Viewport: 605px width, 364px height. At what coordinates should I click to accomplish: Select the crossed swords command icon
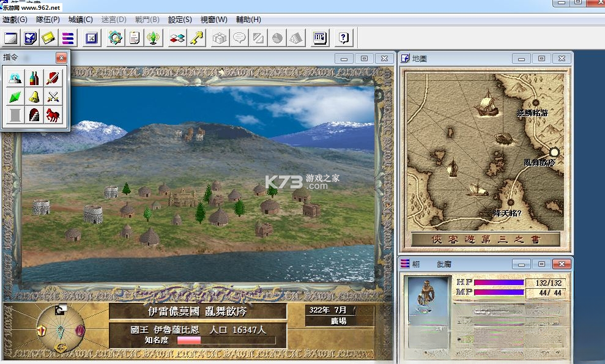pyautogui.click(x=53, y=97)
